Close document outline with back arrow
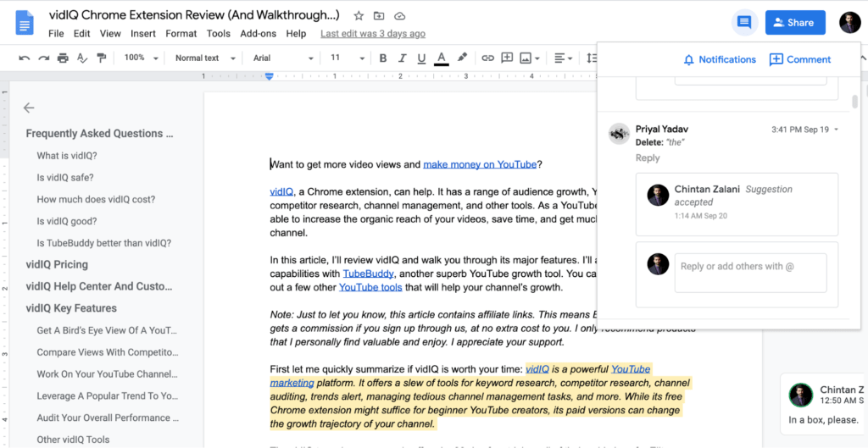 pos(29,108)
